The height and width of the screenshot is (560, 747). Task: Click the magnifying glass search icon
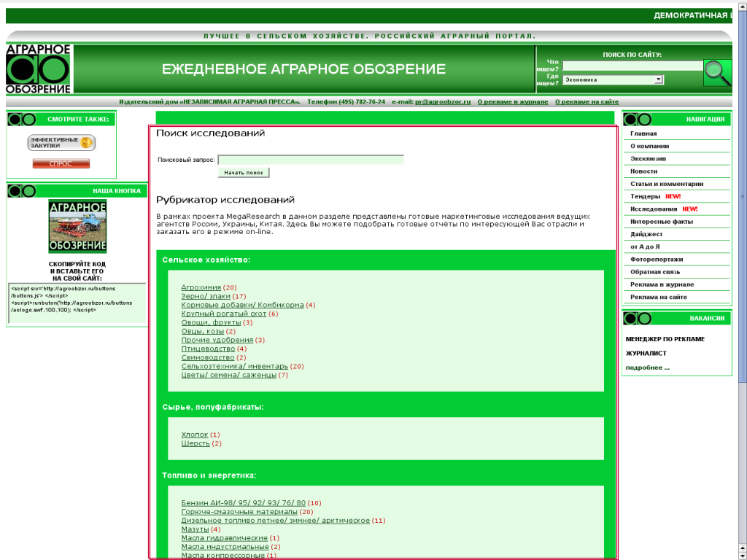tap(717, 72)
